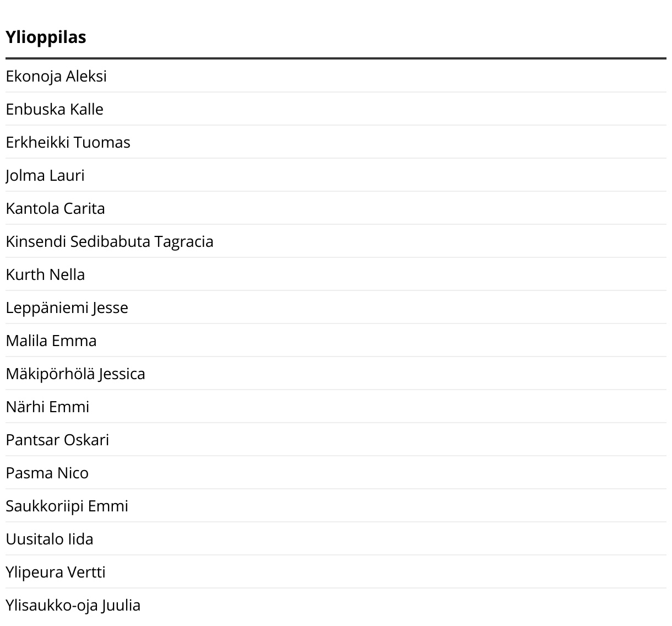Click Pantsar Oskari in the list
The height and width of the screenshot is (626, 672).
point(57,440)
